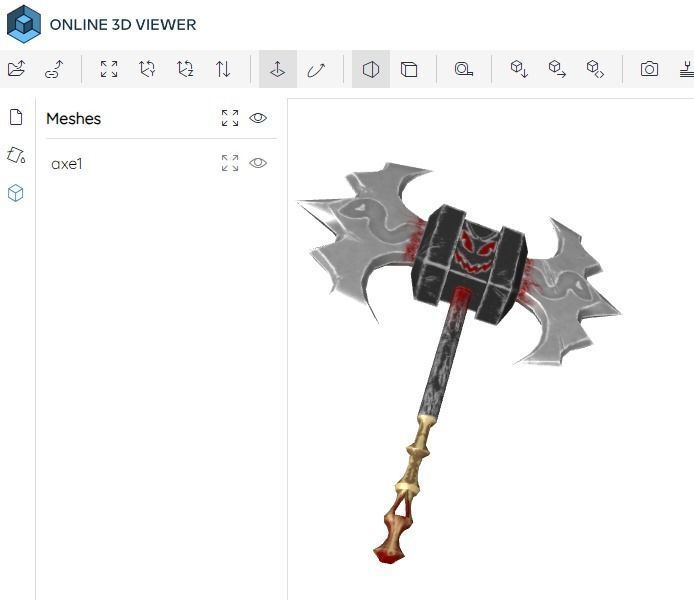Switch to perspective camera

pos(371,69)
